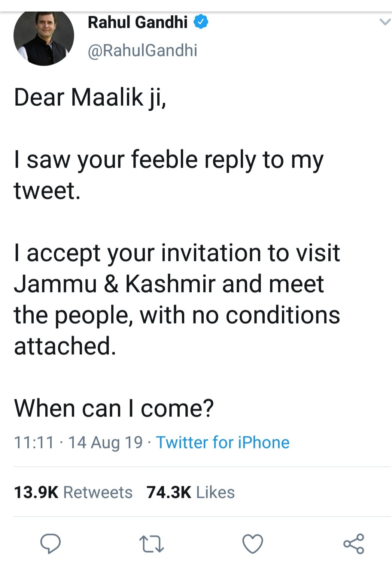Open the Twitter for iPhone source link
Viewport: 392px width, 569px height.
[222, 442]
